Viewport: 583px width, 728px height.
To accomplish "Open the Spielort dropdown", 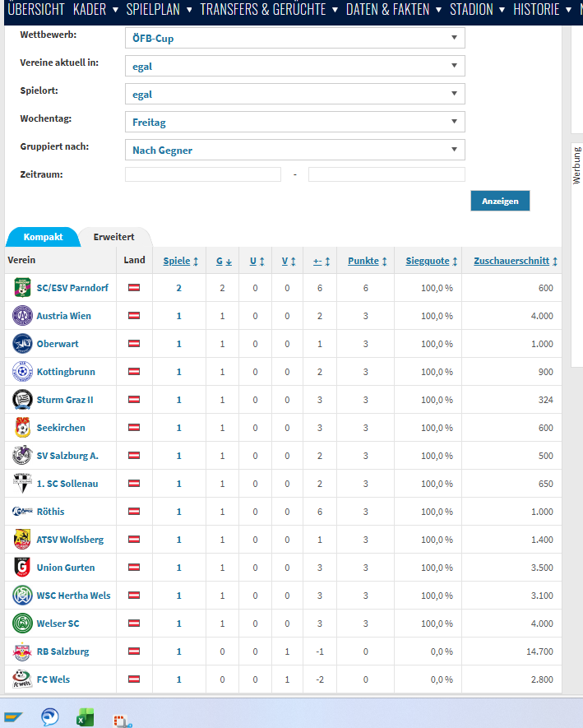I will [294, 94].
